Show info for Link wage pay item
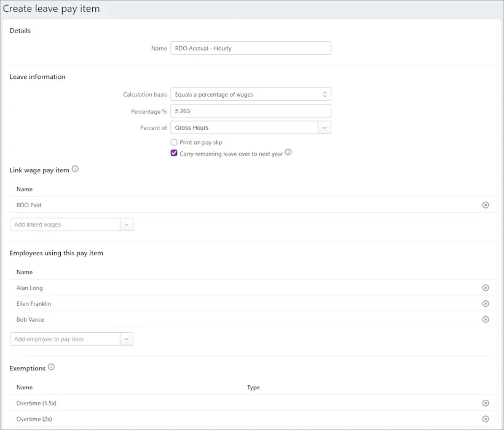The image size is (504, 430). 75,169
